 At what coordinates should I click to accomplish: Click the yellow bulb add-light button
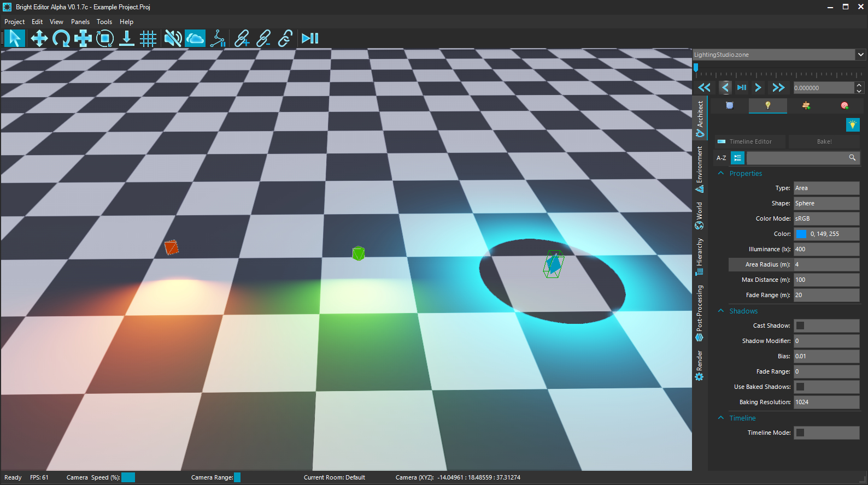pyautogui.click(x=853, y=125)
